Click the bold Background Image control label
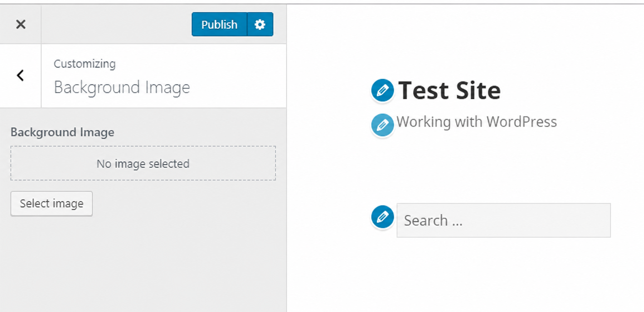 pos(63,132)
